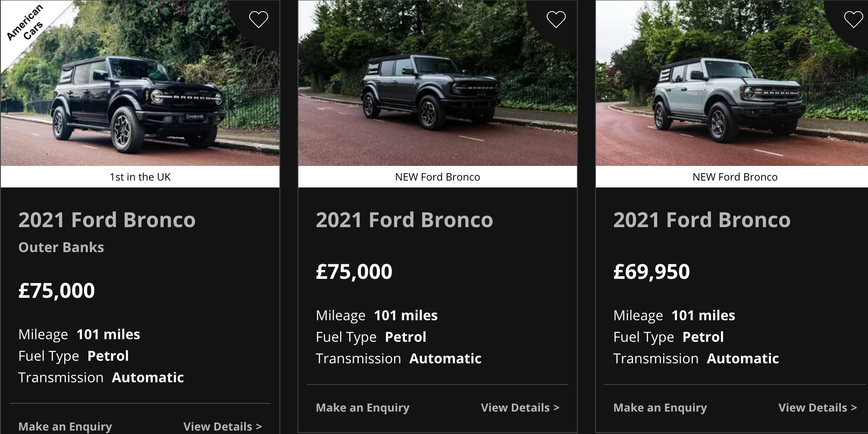Click the "1st in the UK" caption
The height and width of the screenshot is (434, 868).
pyautogui.click(x=140, y=177)
